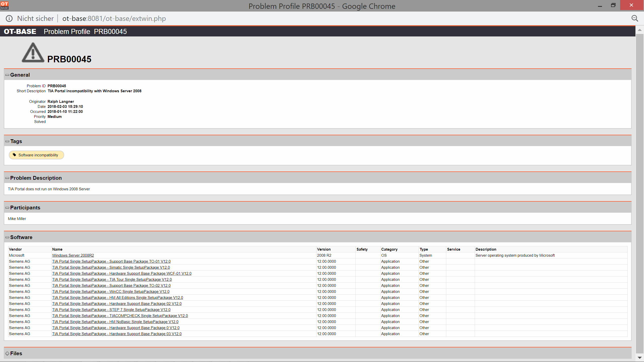The image size is (644, 362).
Task: Restore down the Chrome window
Action: coord(613,6)
